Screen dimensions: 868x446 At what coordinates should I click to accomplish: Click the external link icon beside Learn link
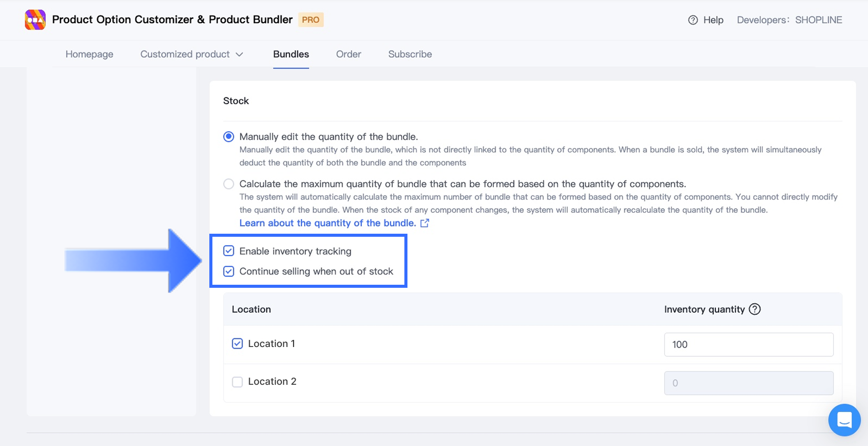click(x=425, y=223)
